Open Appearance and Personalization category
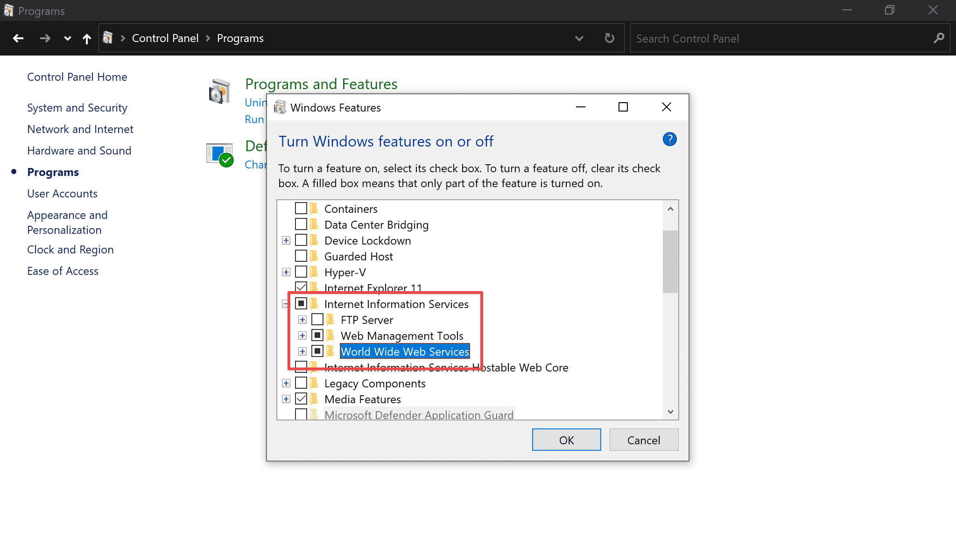 pyautogui.click(x=67, y=223)
